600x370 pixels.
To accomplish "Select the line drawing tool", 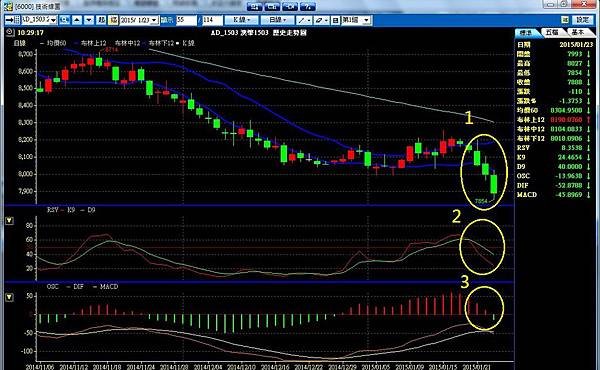I will tap(305, 20).
